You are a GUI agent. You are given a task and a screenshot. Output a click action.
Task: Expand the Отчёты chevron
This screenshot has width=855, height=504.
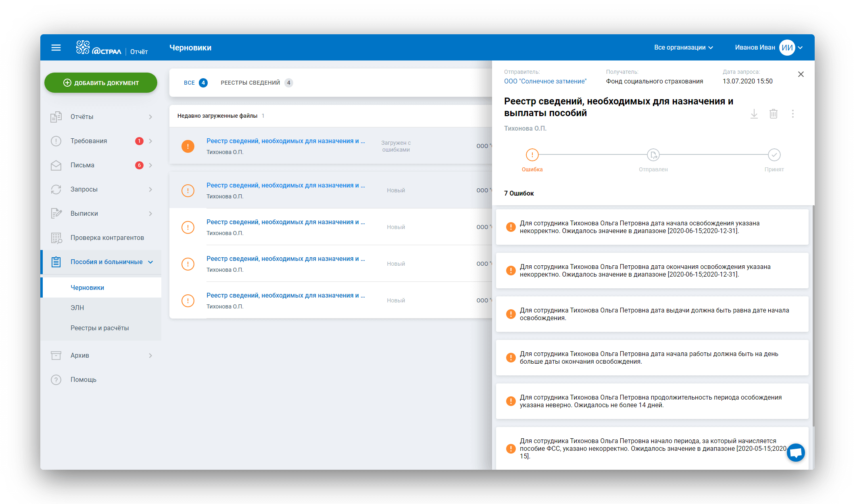point(150,117)
